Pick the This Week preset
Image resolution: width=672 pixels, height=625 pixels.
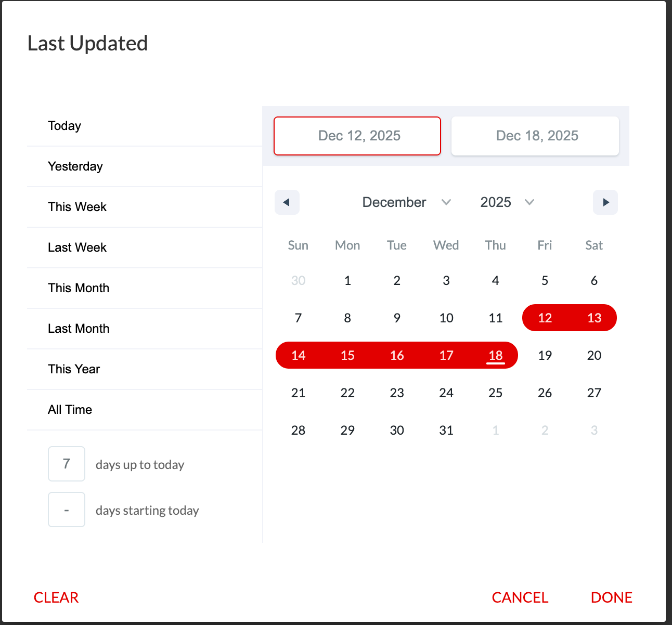[77, 207]
